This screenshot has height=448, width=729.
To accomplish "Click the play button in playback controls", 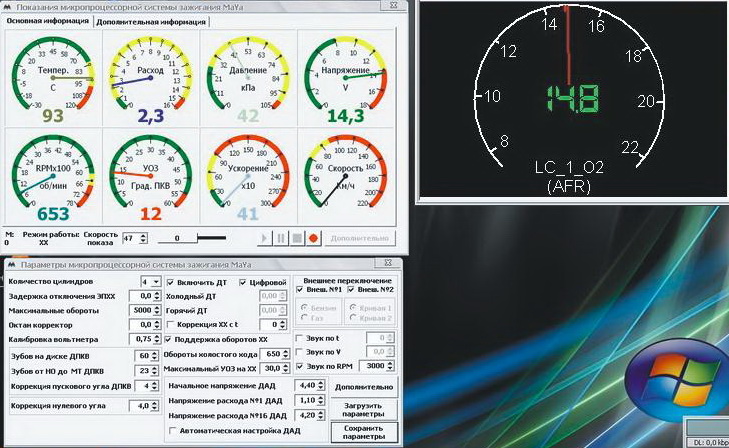I will pyautogui.click(x=264, y=239).
